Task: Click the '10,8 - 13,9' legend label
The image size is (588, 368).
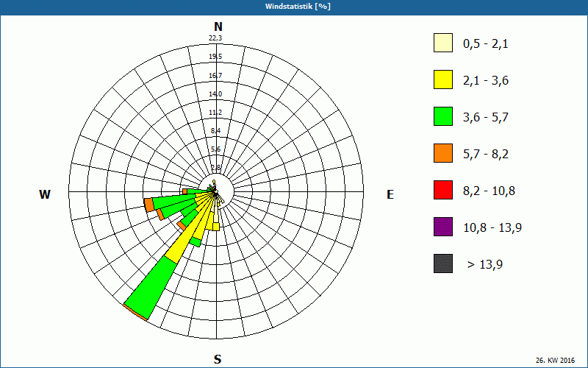Action: pos(492,228)
